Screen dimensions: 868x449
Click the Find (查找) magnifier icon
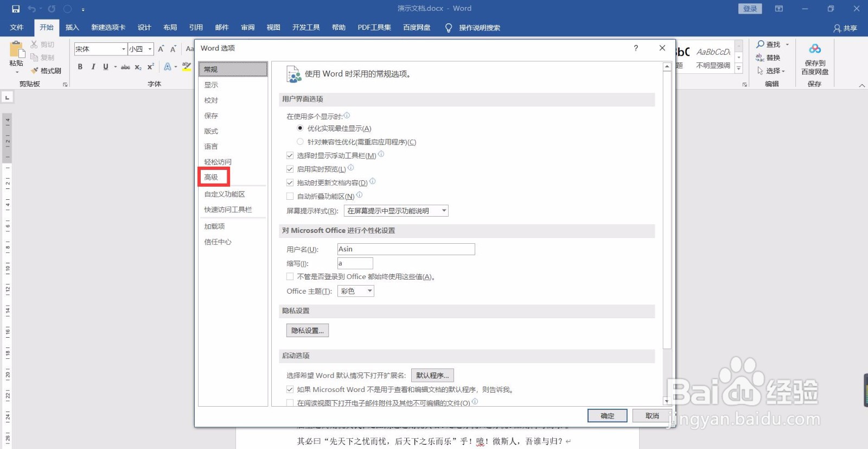tap(761, 45)
